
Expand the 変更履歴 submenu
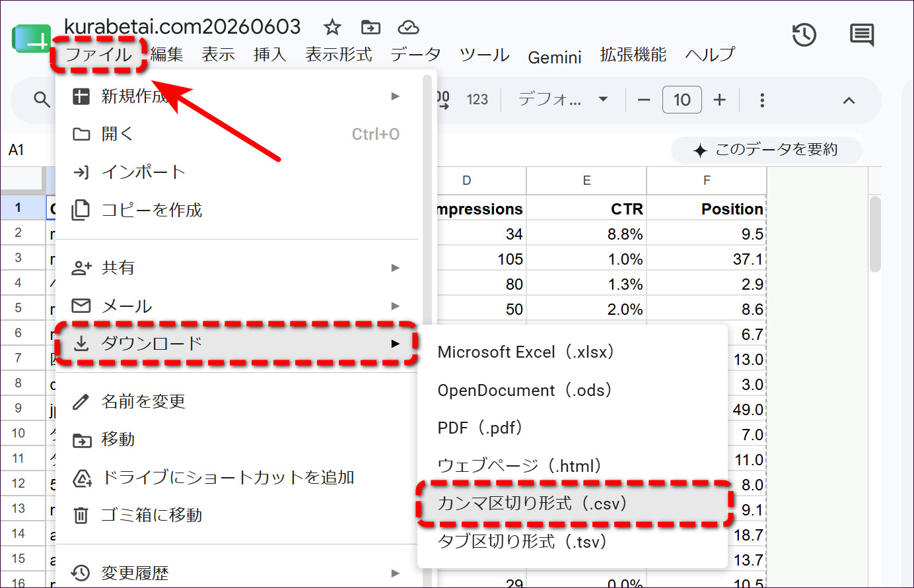[x=238, y=573]
